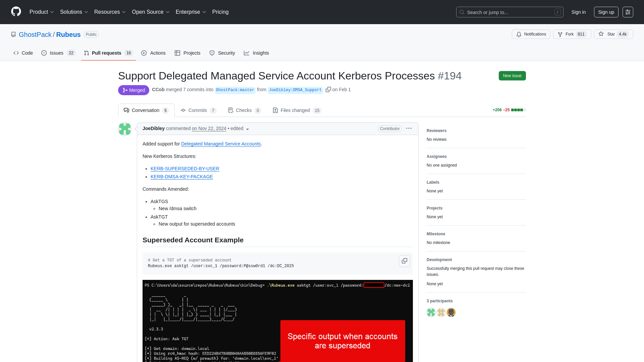Expand the Enterprise menu
Screen dimensions: 644x362
pos(191,12)
